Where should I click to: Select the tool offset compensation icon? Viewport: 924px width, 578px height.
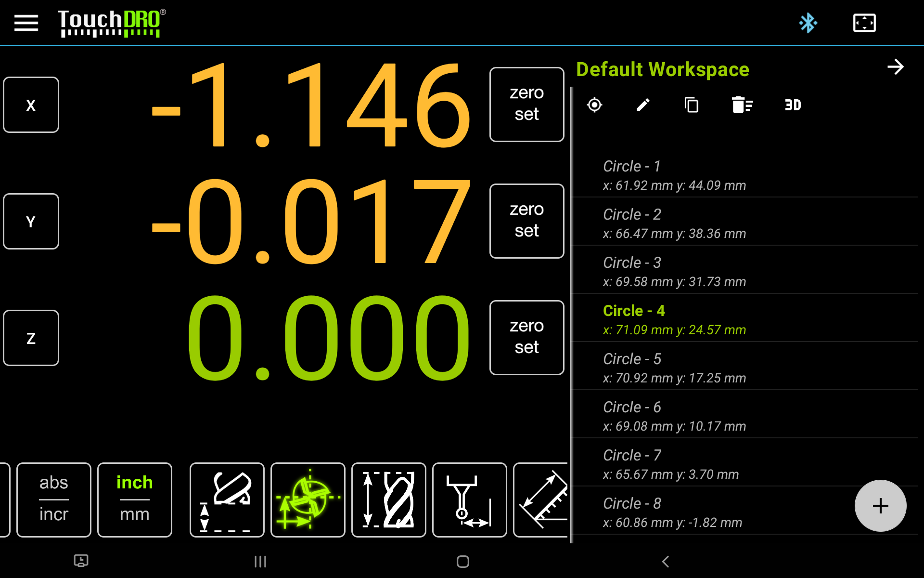(308, 499)
